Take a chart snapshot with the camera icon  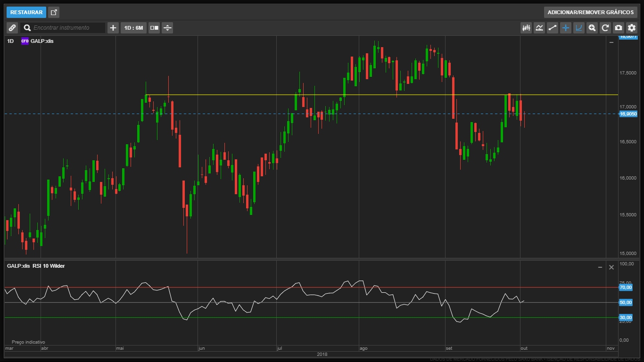(619, 28)
